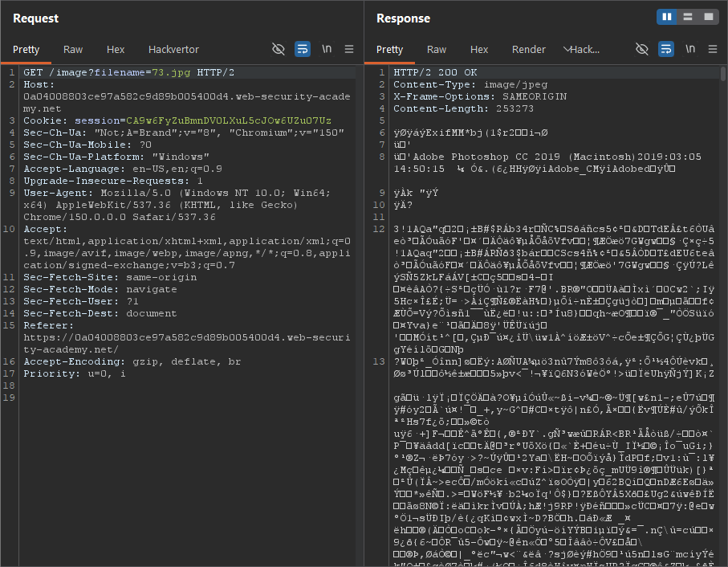Switch to Response Pretty tab

click(x=389, y=50)
